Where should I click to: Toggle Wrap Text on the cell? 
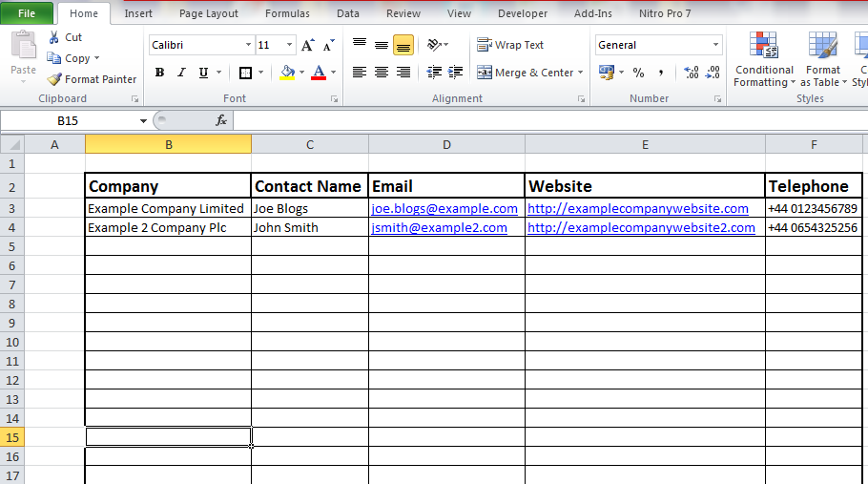pyautogui.click(x=510, y=45)
